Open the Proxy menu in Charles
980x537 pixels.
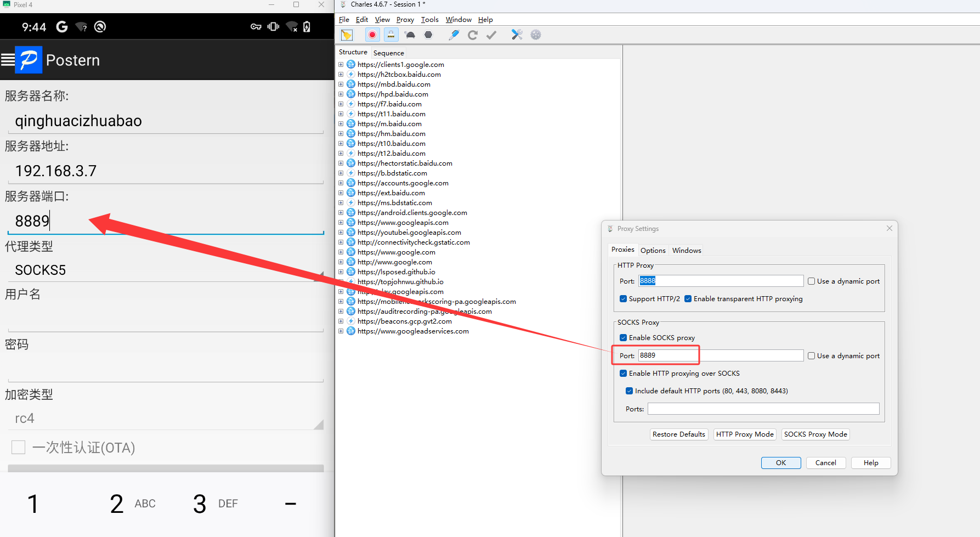(x=405, y=20)
